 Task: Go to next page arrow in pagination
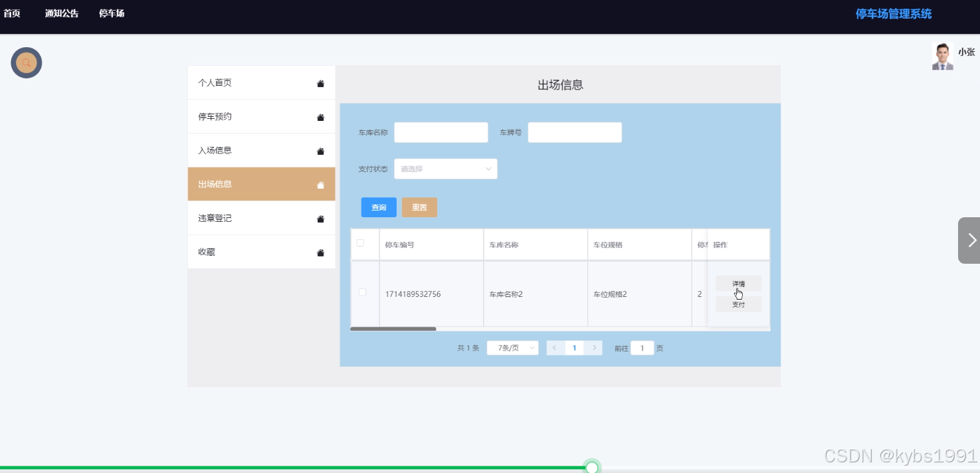tap(594, 347)
